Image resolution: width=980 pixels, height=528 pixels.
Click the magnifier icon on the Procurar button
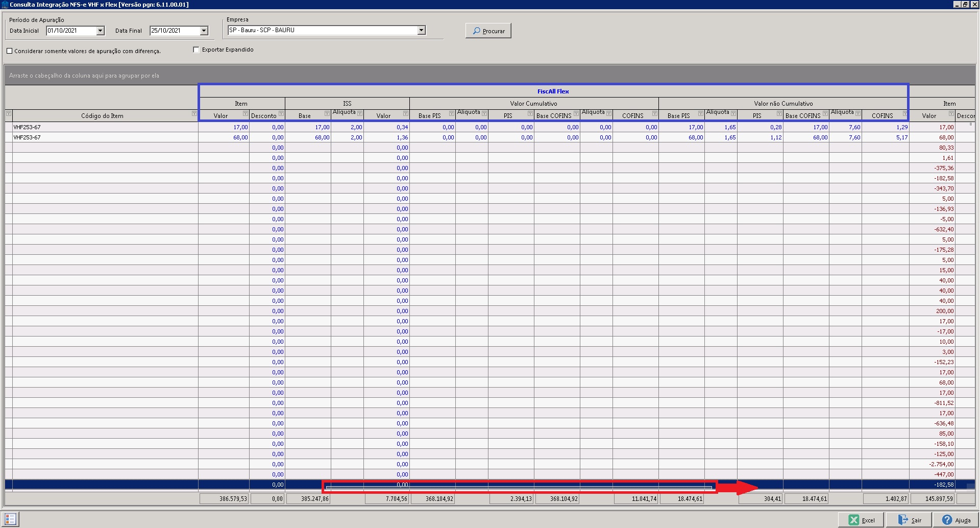pyautogui.click(x=477, y=31)
